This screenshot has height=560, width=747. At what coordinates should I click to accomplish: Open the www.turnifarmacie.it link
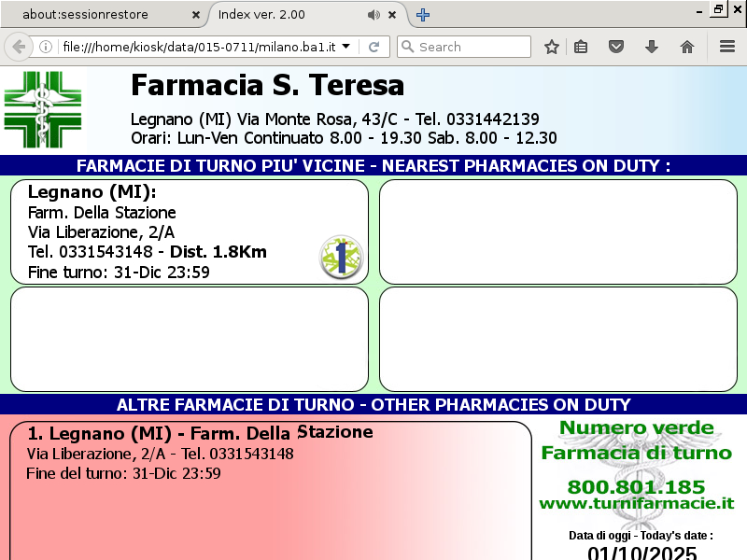pos(636,503)
